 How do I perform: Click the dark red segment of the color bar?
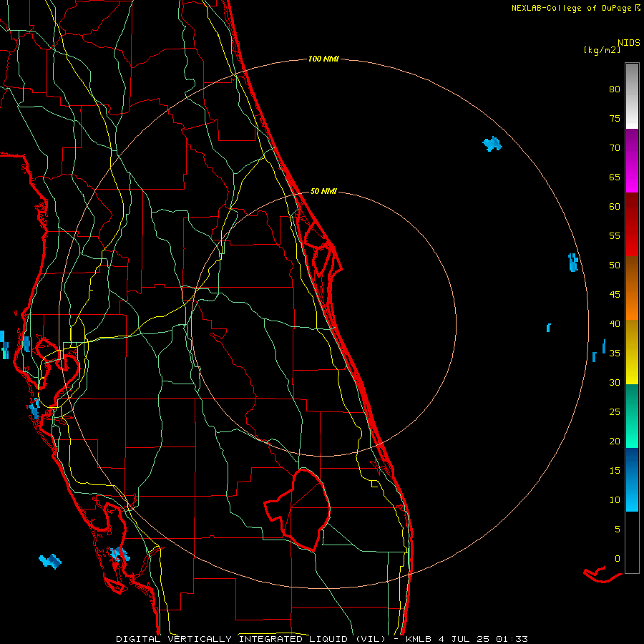click(x=632, y=224)
